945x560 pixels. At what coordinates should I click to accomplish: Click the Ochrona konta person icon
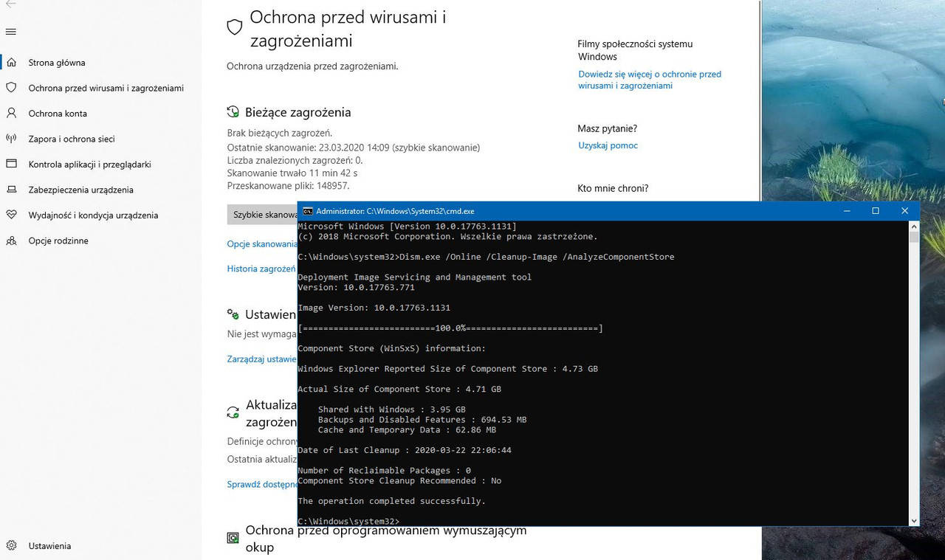point(11,113)
